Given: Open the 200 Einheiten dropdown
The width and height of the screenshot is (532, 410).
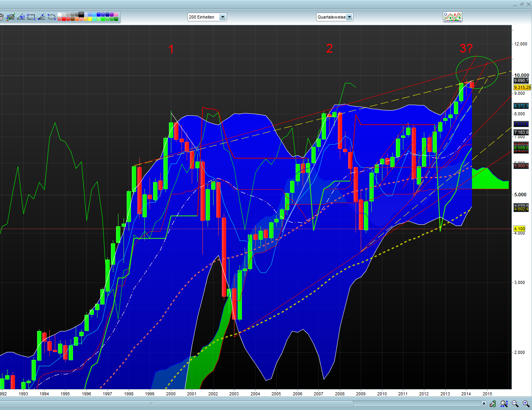Looking at the screenshot, I should 223,17.
